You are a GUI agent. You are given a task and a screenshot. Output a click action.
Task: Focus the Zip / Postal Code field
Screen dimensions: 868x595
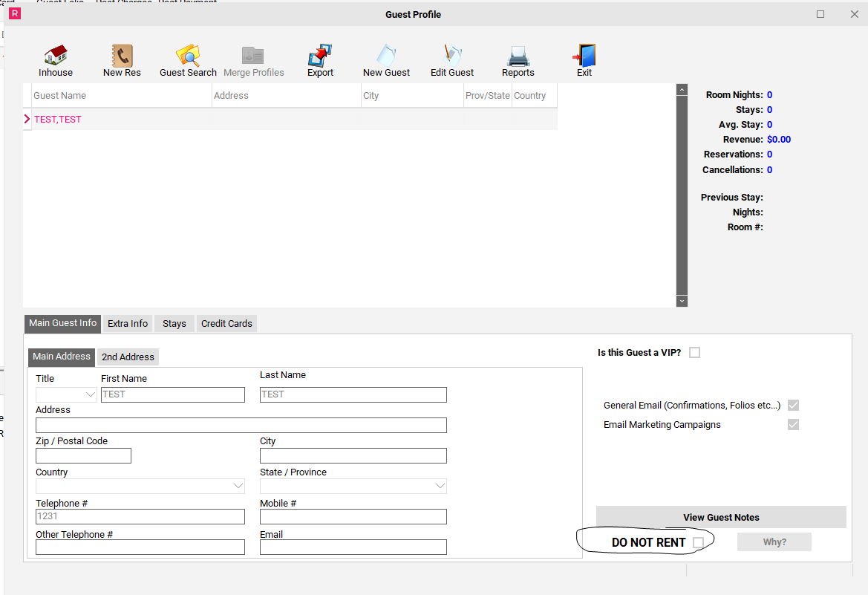click(x=84, y=456)
